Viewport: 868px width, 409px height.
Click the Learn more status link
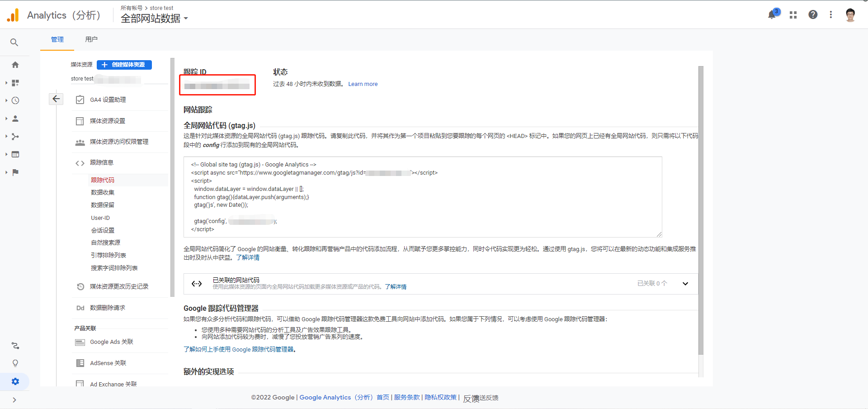(363, 84)
